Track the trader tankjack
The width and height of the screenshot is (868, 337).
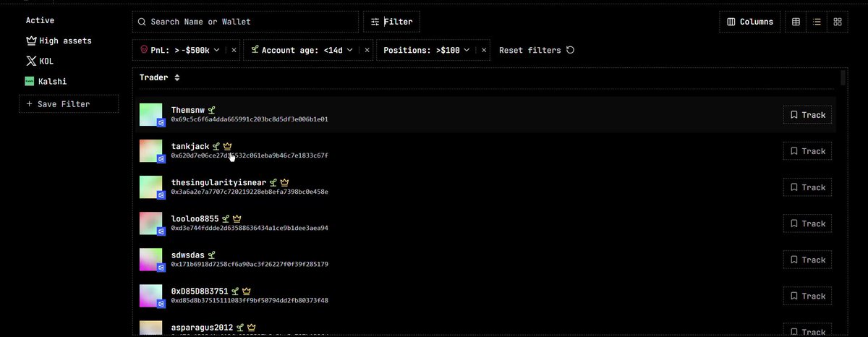(x=807, y=151)
